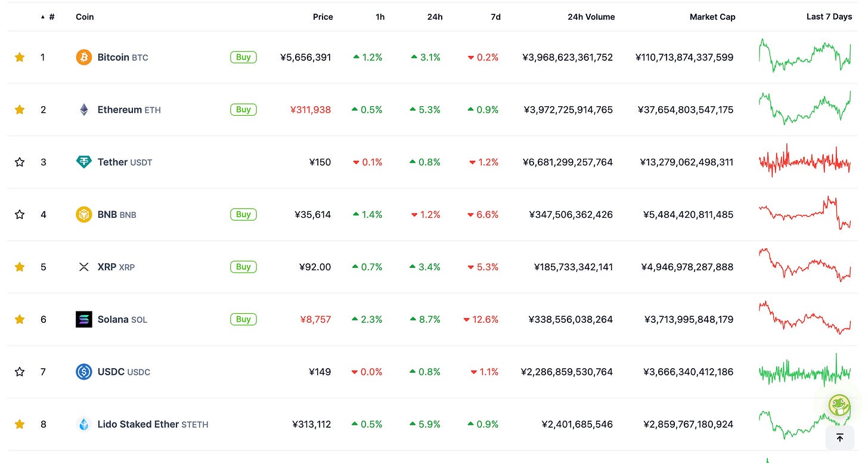Screen dimensions: 868x463
Task: Toggle the Ethereum favorite star
Action: (x=20, y=110)
